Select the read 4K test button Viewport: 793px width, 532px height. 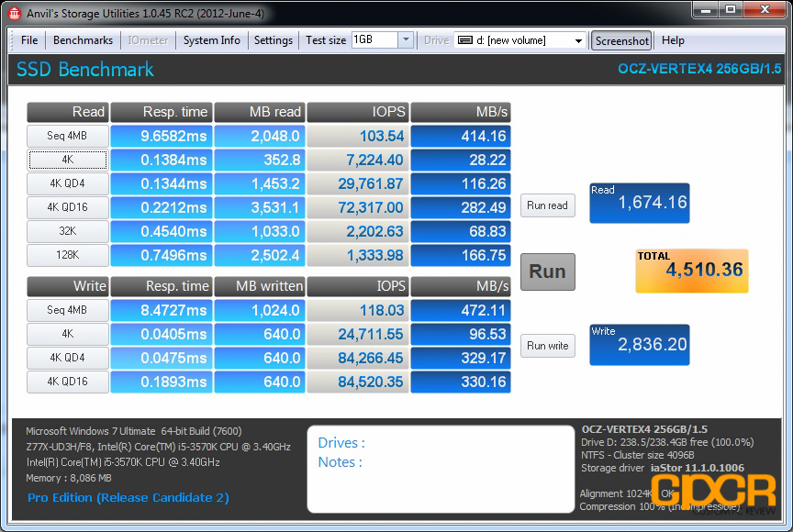pyautogui.click(x=67, y=161)
